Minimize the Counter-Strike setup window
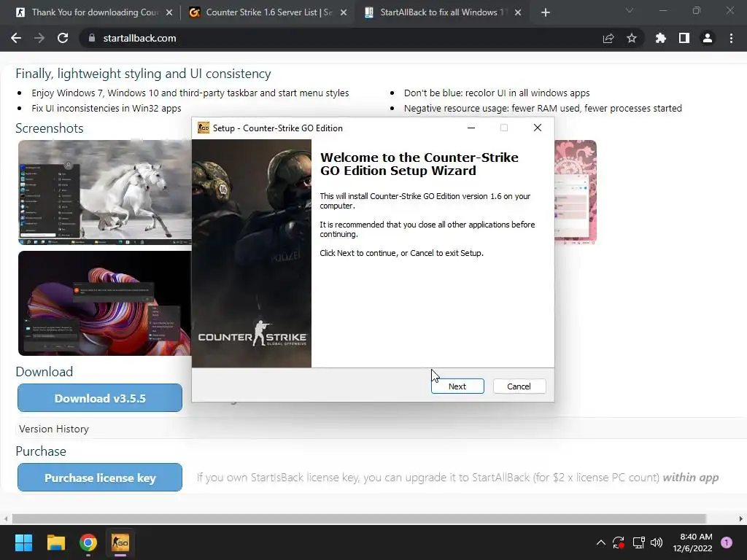The height and width of the screenshot is (560, 747). (471, 128)
